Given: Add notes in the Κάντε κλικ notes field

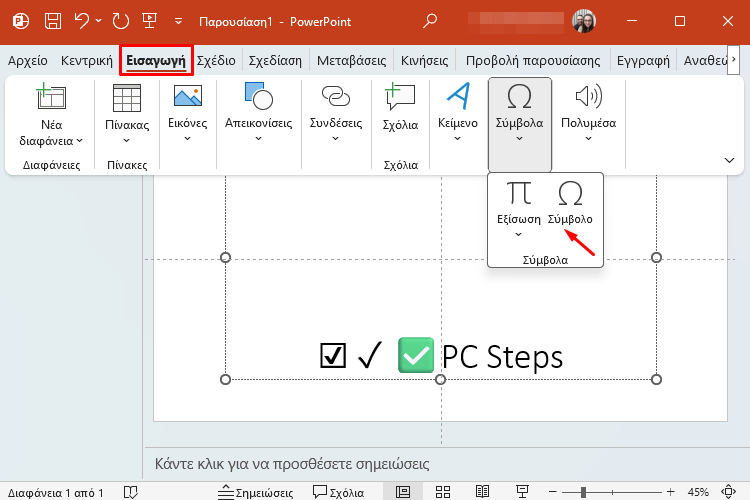Looking at the screenshot, I should click(x=292, y=464).
